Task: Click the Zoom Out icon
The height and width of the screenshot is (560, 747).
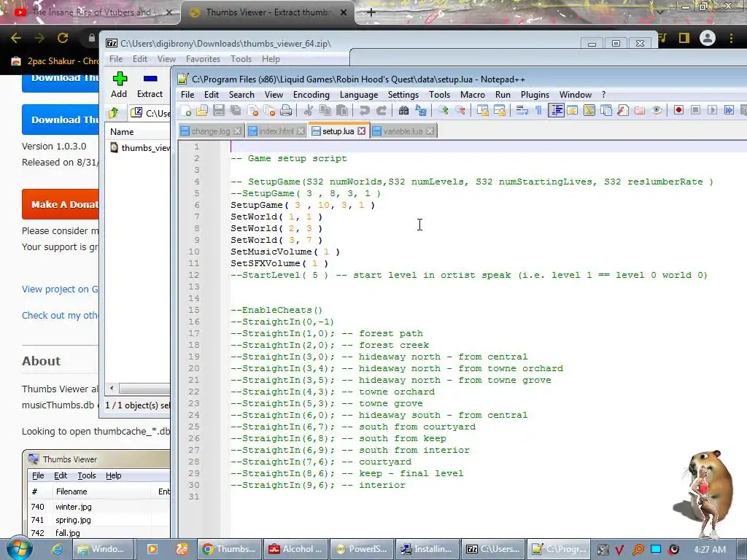Action: click(460, 111)
